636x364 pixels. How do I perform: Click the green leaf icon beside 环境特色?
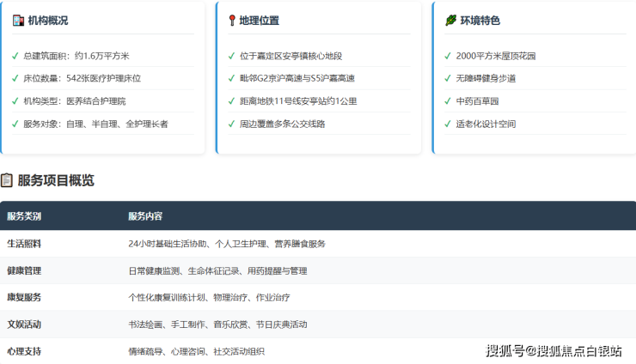[450, 21]
